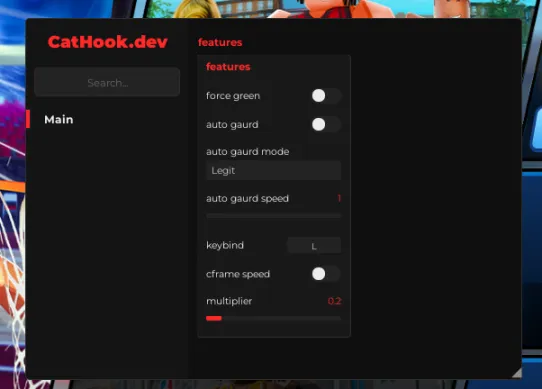This screenshot has height=389, width=542.
Task: Open the auto gaurd mode Legit dropdown
Action: click(x=273, y=170)
